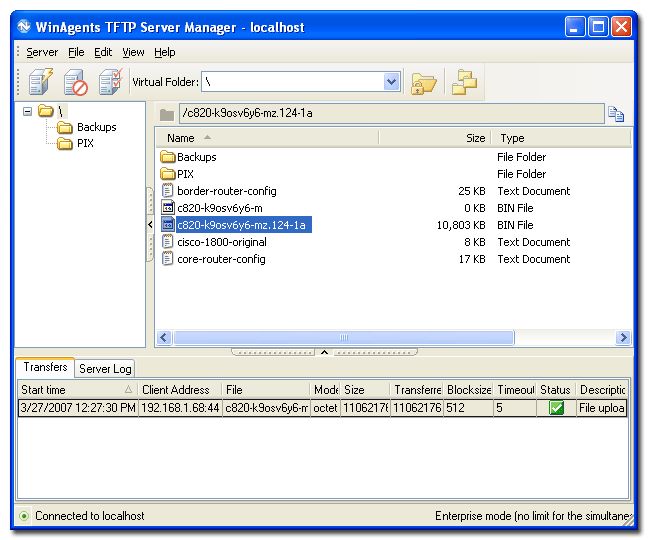Click the first toolbar icon with lightning bolt
Image resolution: width=648 pixels, height=540 pixels.
(41, 82)
